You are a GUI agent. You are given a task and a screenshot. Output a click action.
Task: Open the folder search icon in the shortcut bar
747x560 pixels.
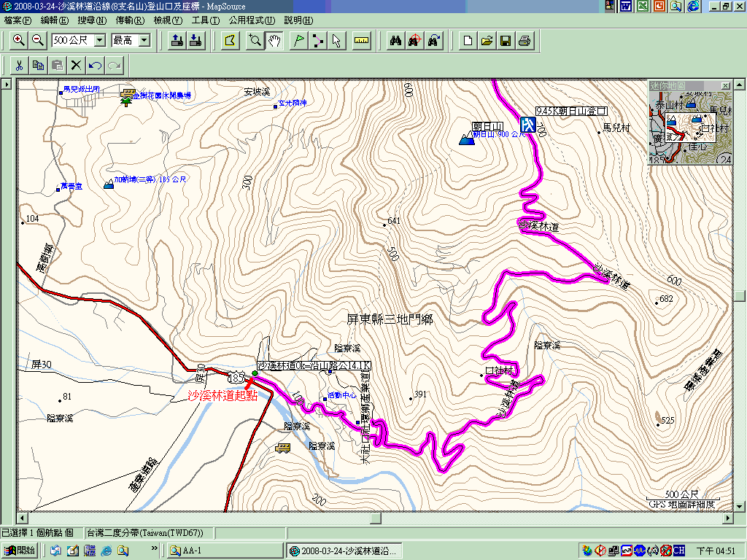coord(676,6)
